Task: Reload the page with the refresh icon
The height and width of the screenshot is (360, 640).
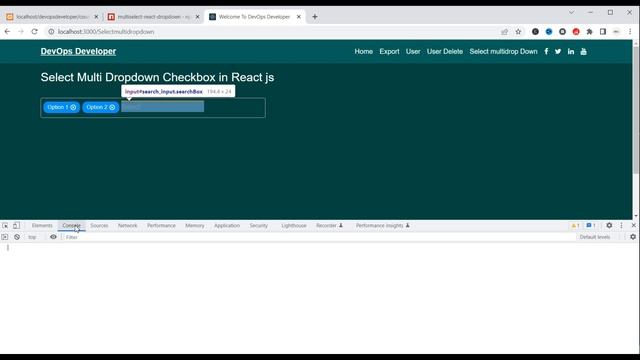Action: point(35,31)
